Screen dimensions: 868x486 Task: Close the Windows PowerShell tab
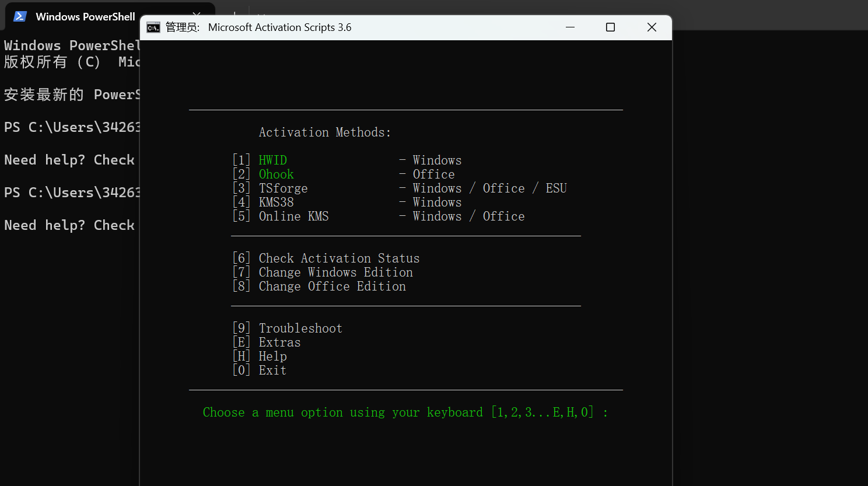click(197, 16)
